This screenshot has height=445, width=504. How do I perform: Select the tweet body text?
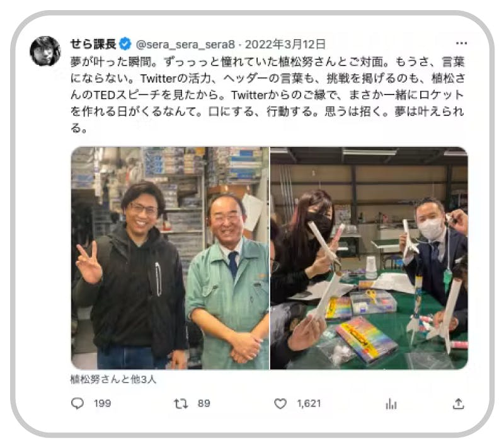click(x=267, y=95)
